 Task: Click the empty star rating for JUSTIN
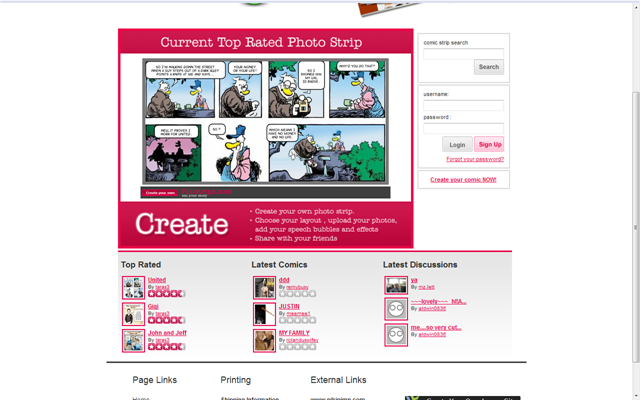[x=298, y=320]
